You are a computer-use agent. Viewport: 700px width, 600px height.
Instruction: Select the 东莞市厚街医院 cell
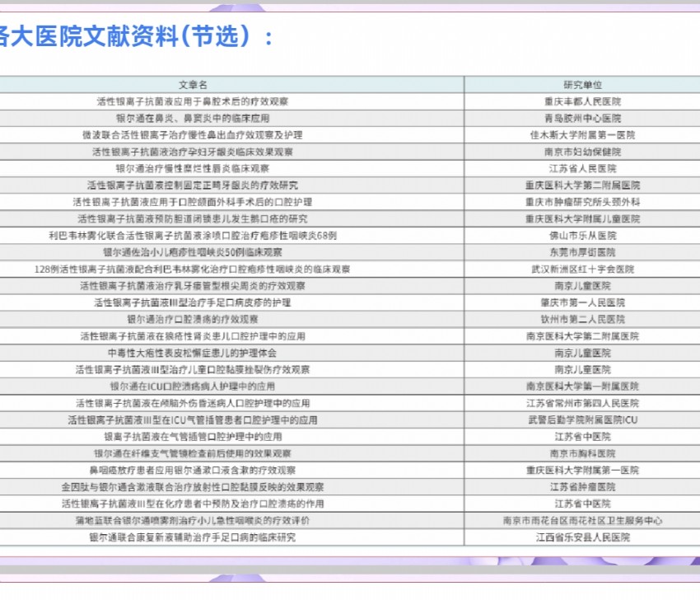pos(582,252)
